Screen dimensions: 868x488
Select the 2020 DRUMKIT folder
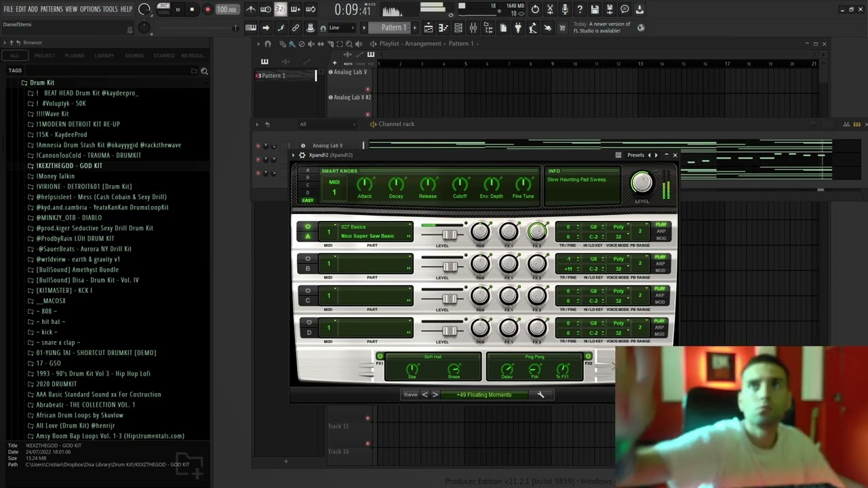pyautogui.click(x=56, y=384)
